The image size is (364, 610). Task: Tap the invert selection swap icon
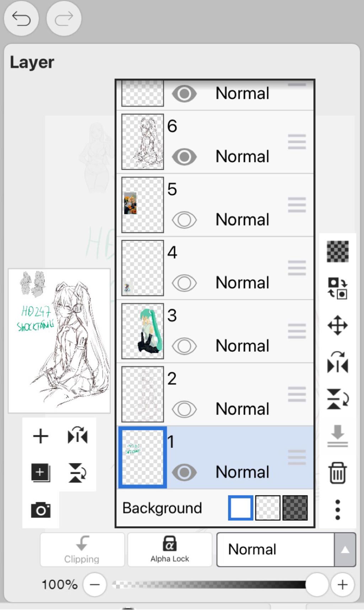coord(338,288)
